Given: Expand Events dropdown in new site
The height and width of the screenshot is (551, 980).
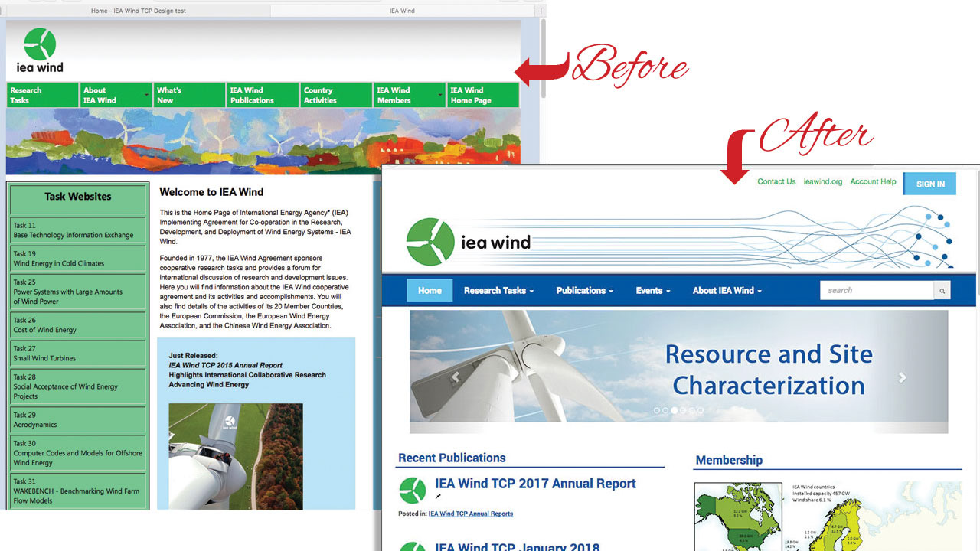Looking at the screenshot, I should tap(652, 291).
